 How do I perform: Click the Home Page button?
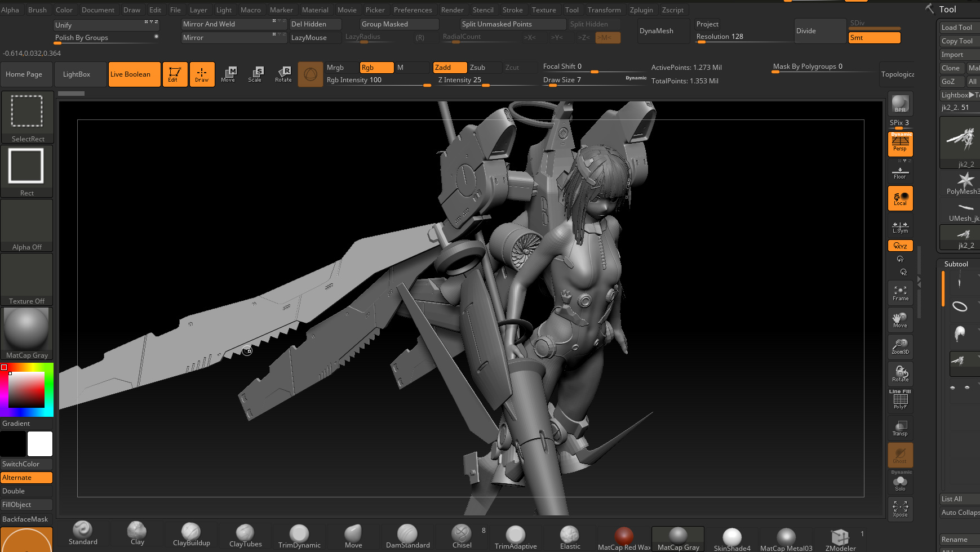26,74
